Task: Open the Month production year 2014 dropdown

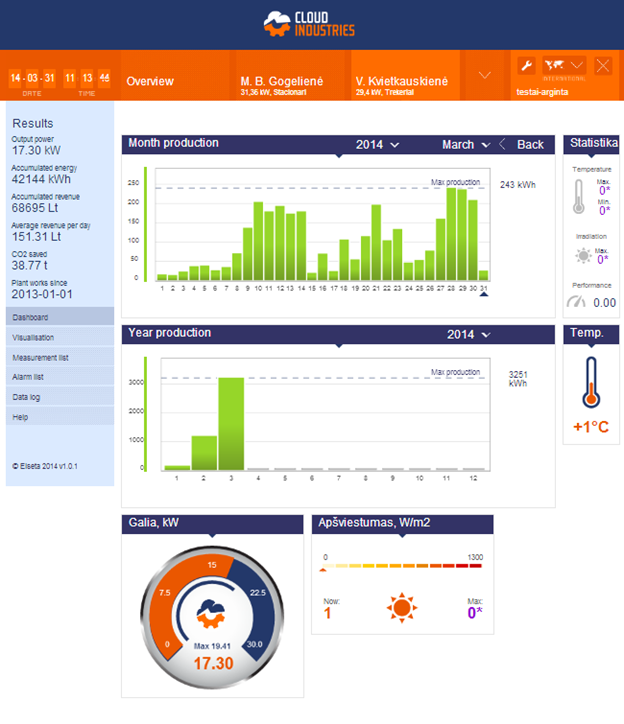Action: [377, 145]
